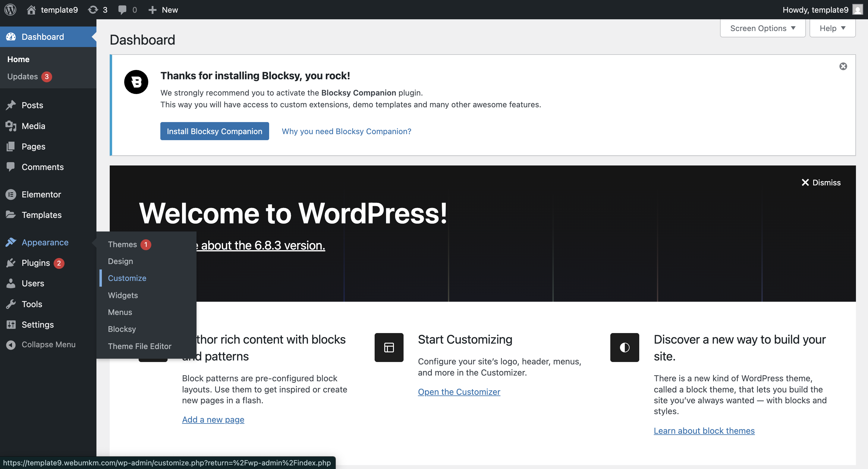The width and height of the screenshot is (868, 469).
Task: Open the comments bubble in admin bar
Action: point(122,9)
